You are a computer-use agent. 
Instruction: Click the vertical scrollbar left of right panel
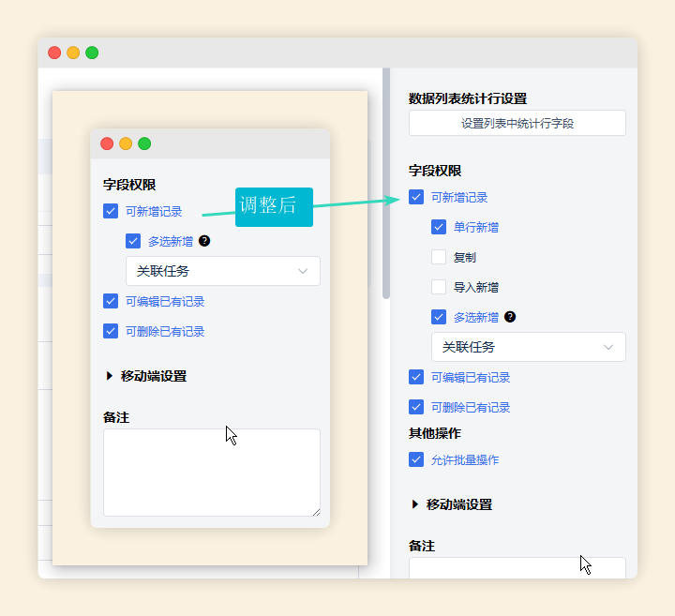pyautogui.click(x=385, y=188)
